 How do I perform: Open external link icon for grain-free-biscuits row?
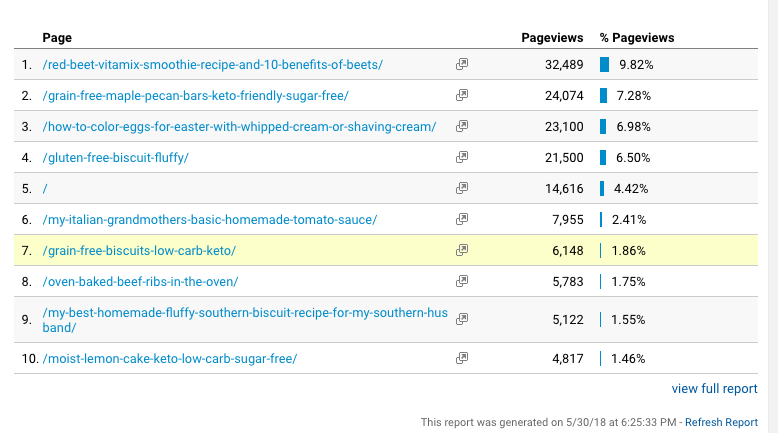pyautogui.click(x=462, y=250)
